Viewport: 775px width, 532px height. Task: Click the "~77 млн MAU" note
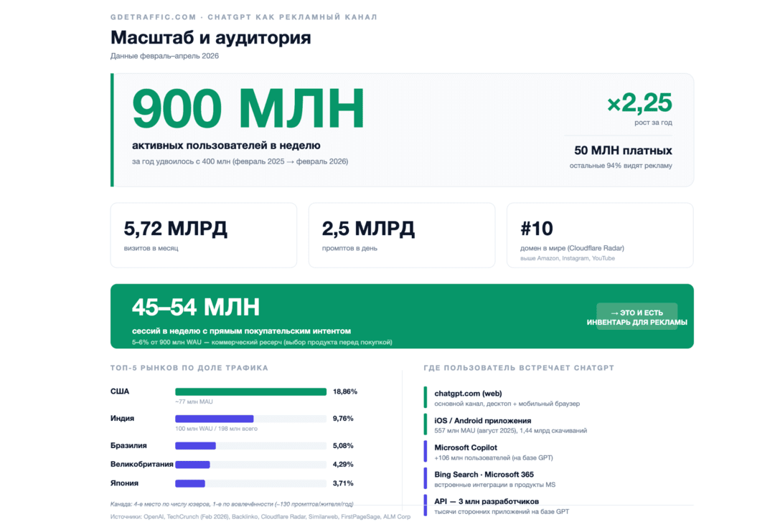click(x=194, y=402)
